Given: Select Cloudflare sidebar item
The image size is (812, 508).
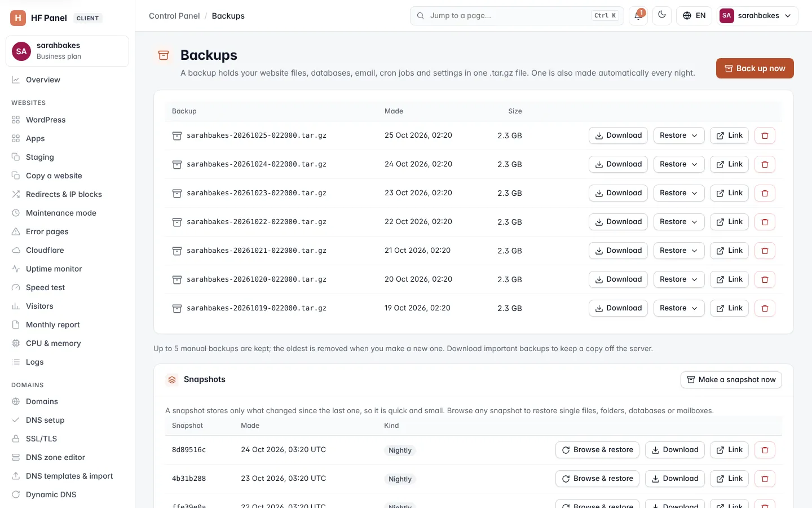Looking at the screenshot, I should click(x=68, y=250).
